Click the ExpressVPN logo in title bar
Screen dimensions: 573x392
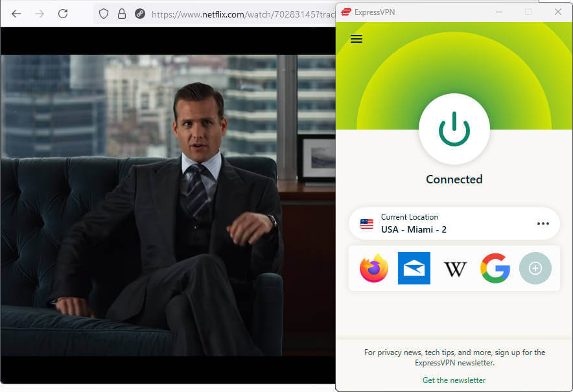345,12
